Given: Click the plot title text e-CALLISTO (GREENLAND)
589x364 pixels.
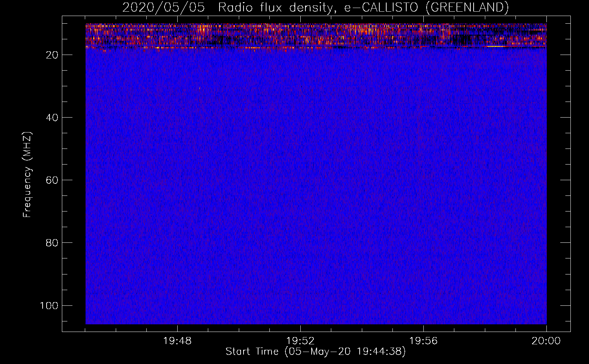Looking at the screenshot, I should pos(426,7).
